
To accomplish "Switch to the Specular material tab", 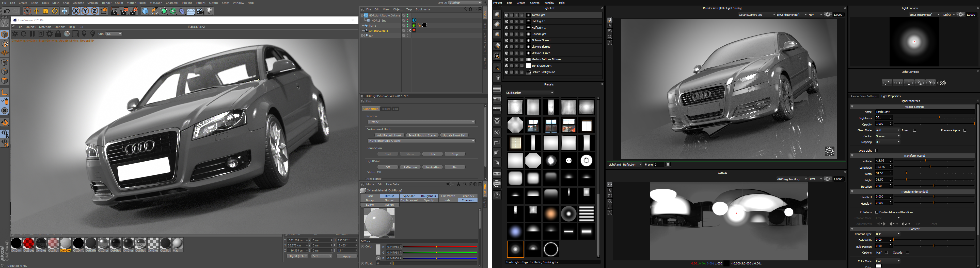I will (x=409, y=196).
